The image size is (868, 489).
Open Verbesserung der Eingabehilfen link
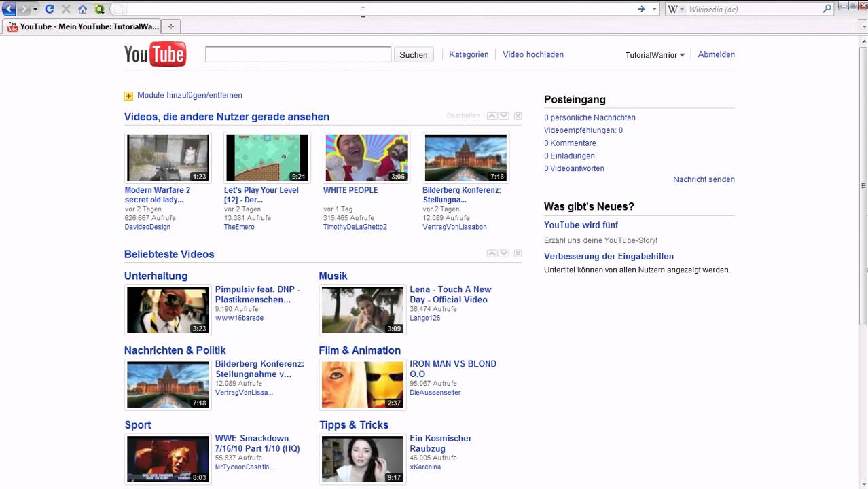tap(609, 256)
